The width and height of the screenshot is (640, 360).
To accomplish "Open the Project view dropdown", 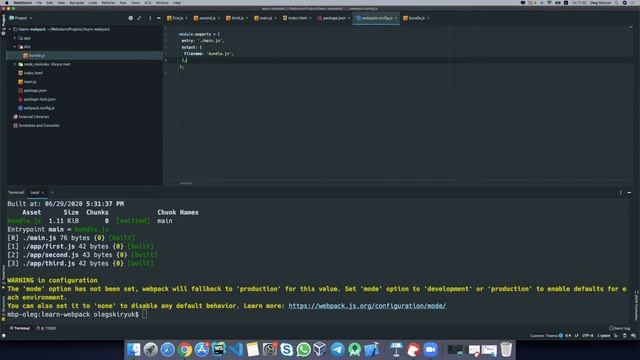I will 20,18.
